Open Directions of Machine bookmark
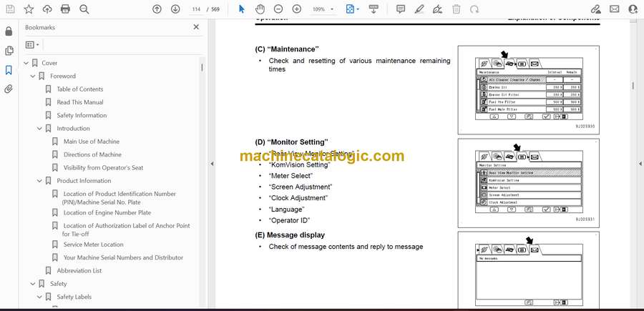 (x=92, y=154)
